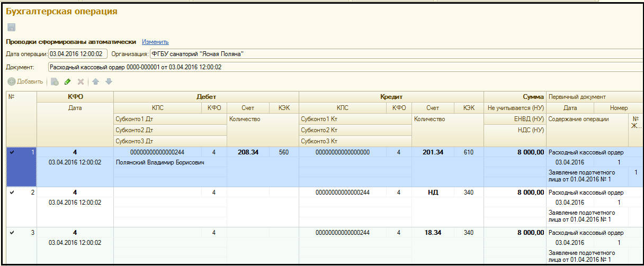Click the ЕНВД (НУ) header

[515, 119]
